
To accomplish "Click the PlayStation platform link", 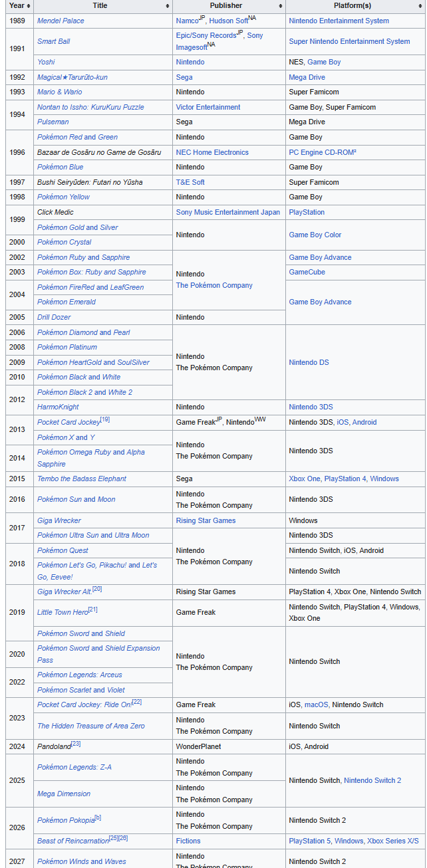I will click(307, 212).
